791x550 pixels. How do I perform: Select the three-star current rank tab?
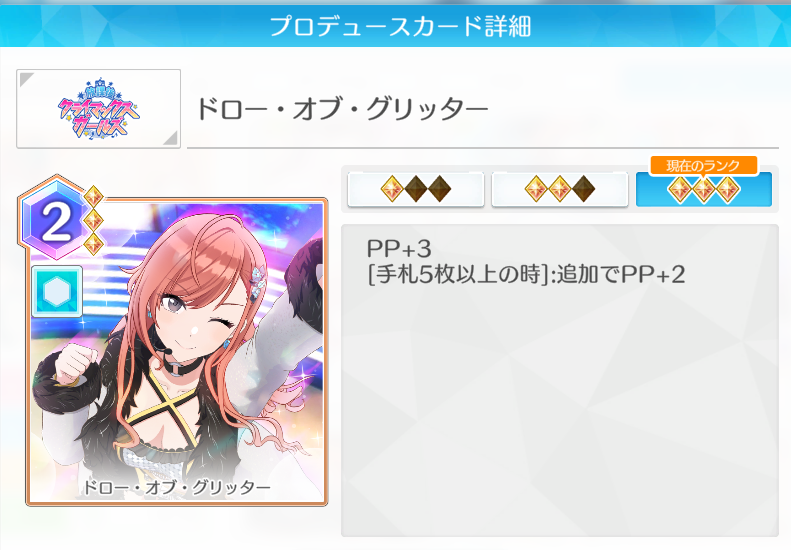coord(704,189)
